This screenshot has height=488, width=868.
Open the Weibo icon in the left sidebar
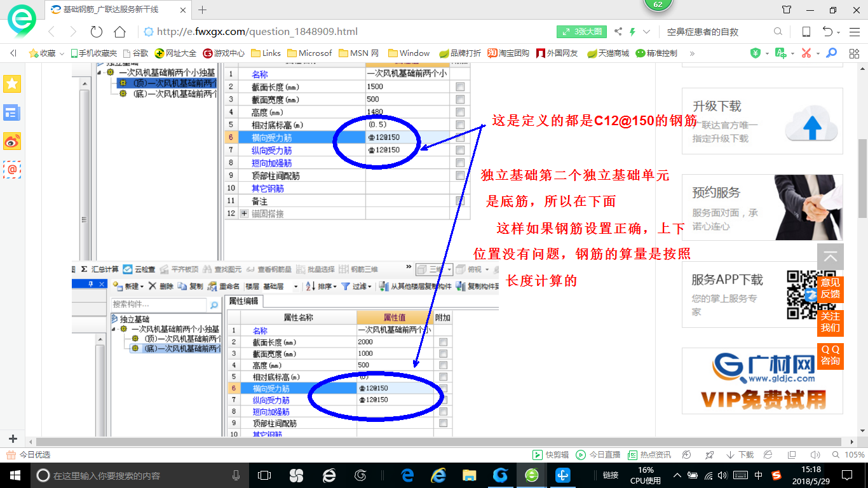pos(12,141)
